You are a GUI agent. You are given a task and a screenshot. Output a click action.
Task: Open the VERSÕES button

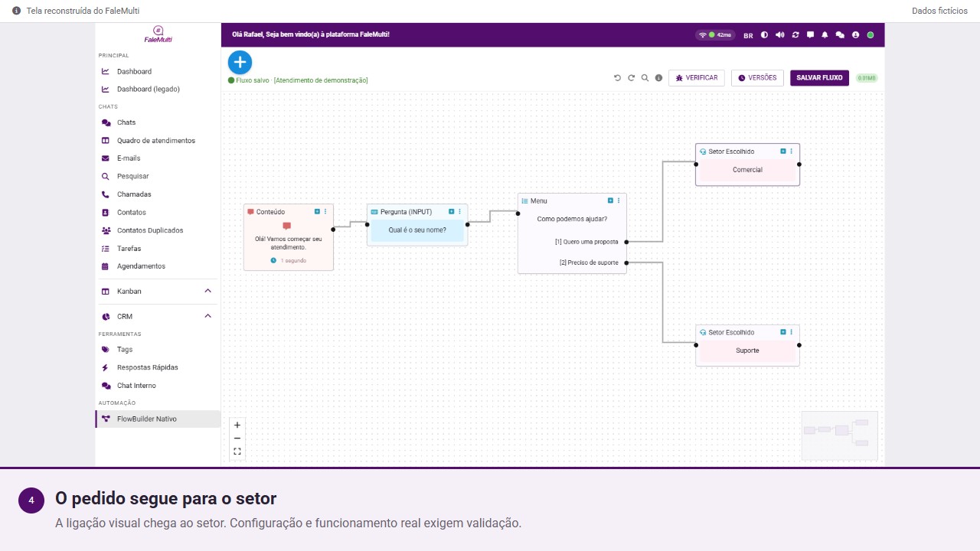coord(757,78)
